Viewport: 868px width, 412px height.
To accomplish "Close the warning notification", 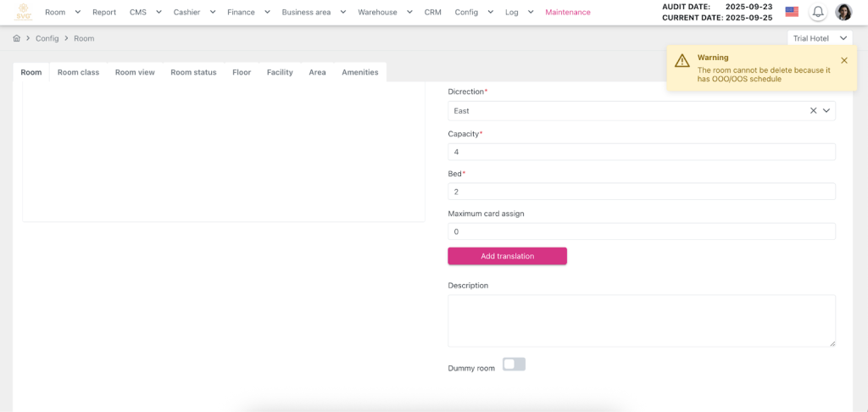I will (x=843, y=60).
